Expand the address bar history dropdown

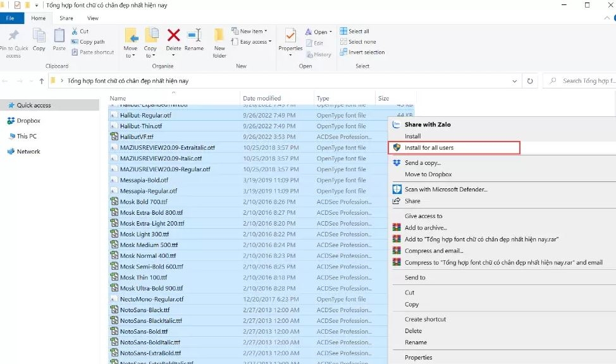(x=514, y=81)
